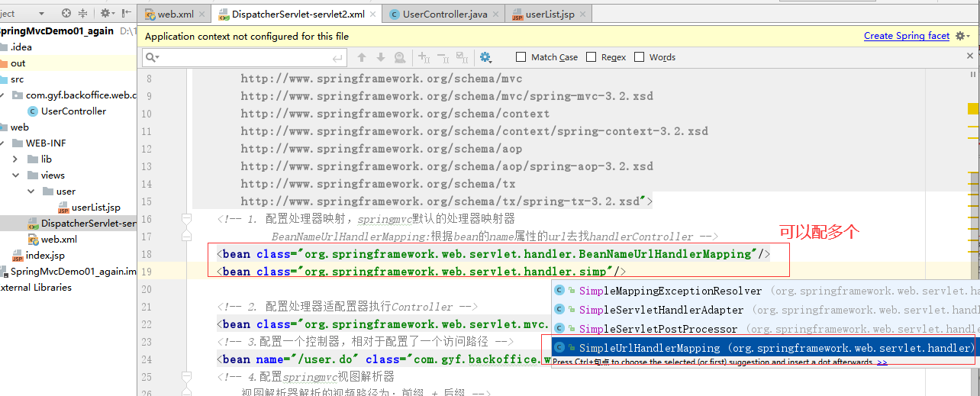Collapse the views folder
Viewport: 980px width, 396px height.
tap(15, 175)
